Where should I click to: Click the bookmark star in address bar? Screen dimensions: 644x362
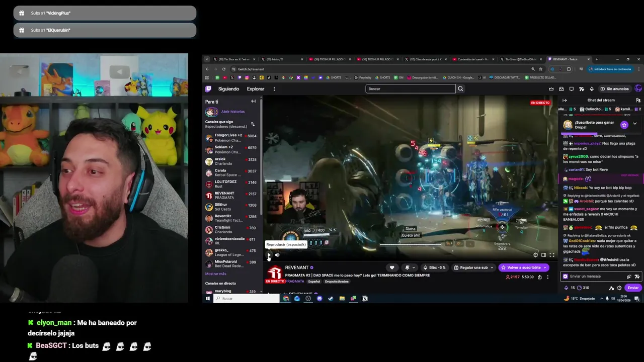pyautogui.click(x=540, y=69)
